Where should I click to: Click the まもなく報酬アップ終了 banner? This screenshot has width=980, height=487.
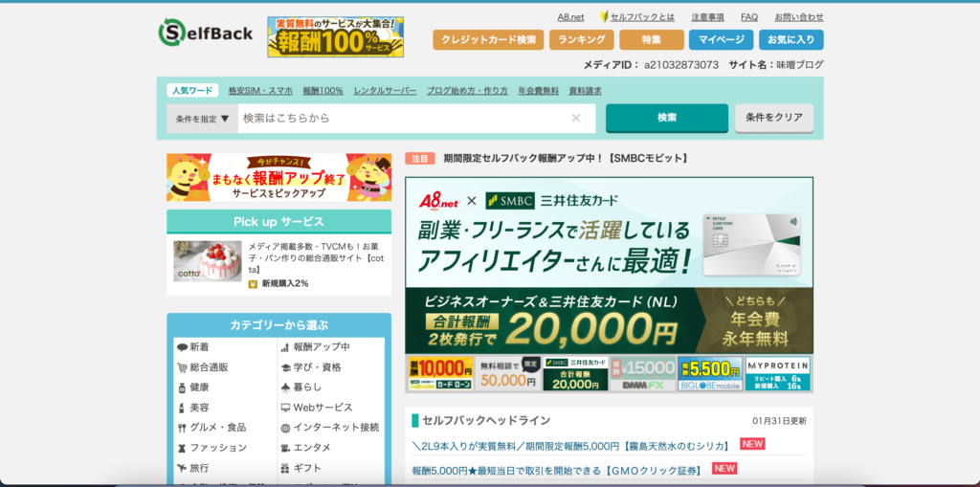278,178
